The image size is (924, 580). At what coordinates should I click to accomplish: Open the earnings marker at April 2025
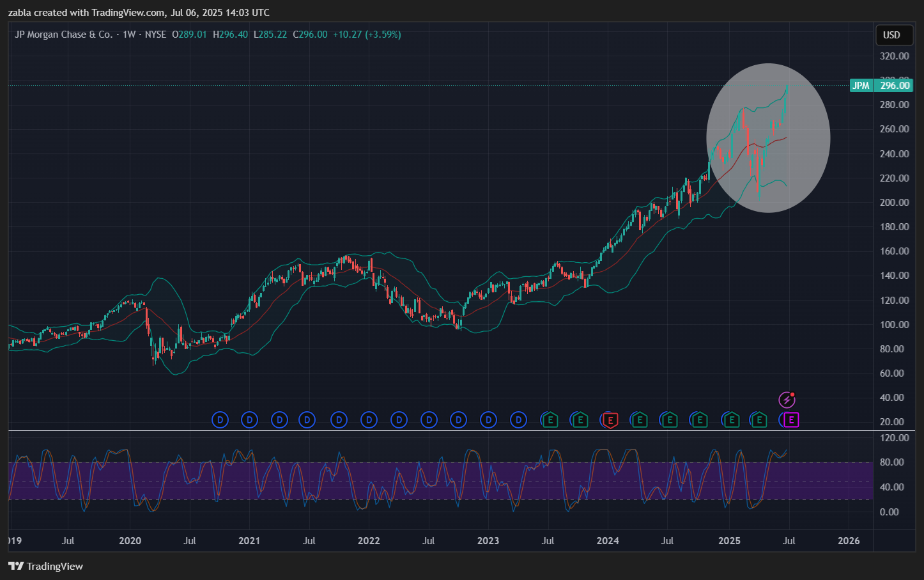[758, 420]
